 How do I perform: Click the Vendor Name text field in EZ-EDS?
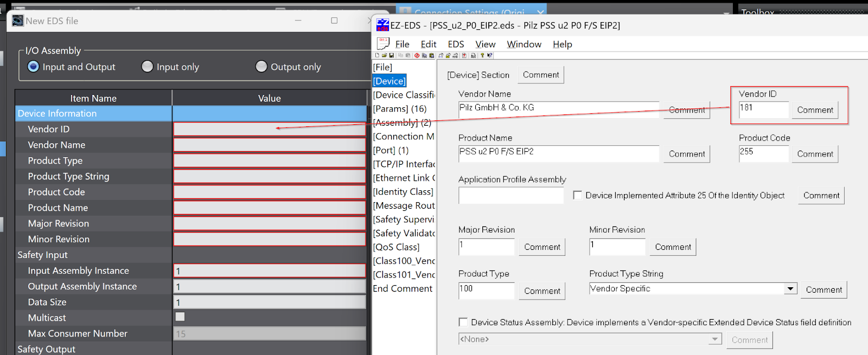point(559,109)
